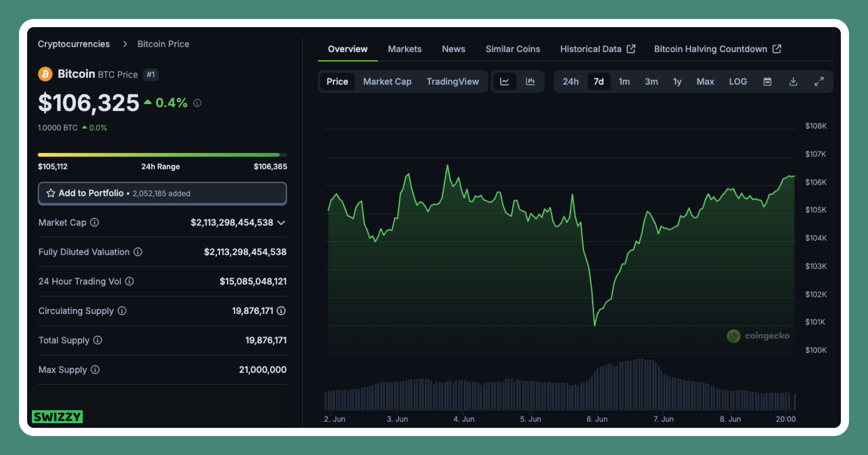Expand chart to fullscreen

point(819,82)
